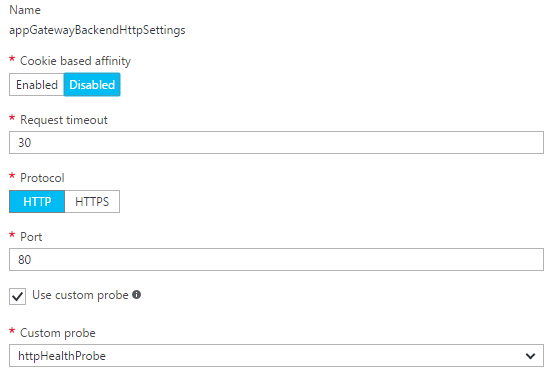The height and width of the screenshot is (386, 559).
Task: Choose the HTTP protocol option
Action: [x=37, y=202]
